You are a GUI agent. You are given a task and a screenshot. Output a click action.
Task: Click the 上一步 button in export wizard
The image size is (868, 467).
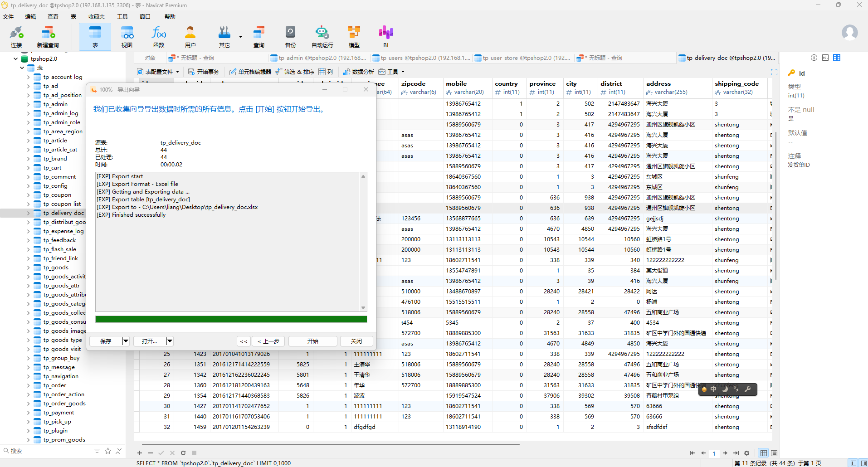tap(268, 341)
